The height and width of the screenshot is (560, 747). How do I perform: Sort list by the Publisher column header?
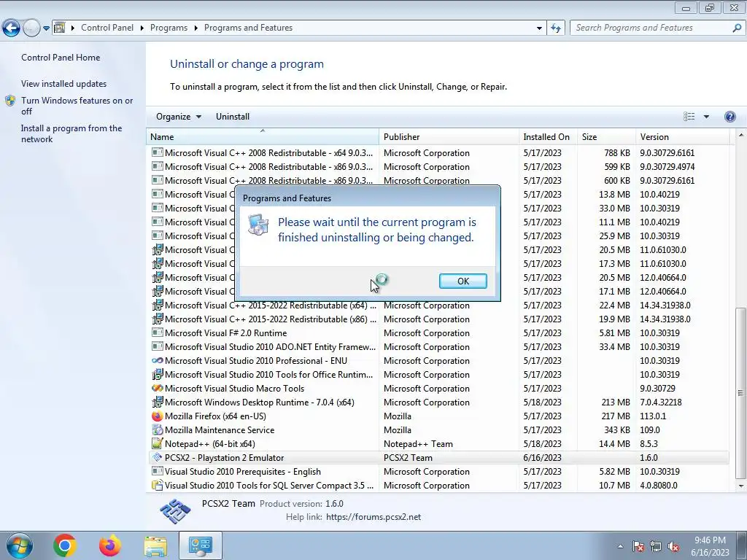[449, 136]
